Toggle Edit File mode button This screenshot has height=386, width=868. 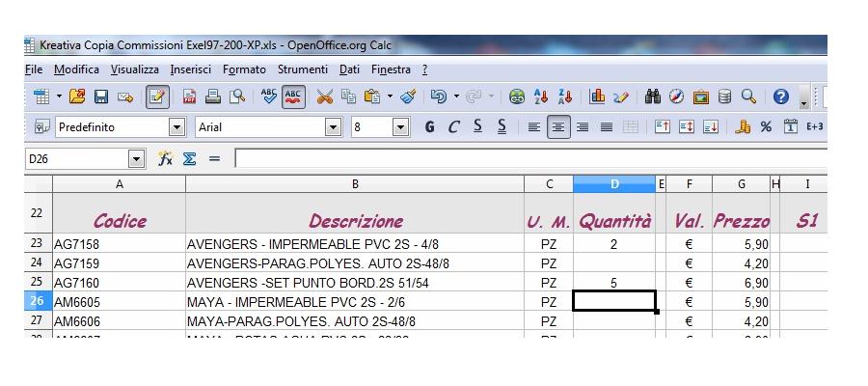point(158,96)
